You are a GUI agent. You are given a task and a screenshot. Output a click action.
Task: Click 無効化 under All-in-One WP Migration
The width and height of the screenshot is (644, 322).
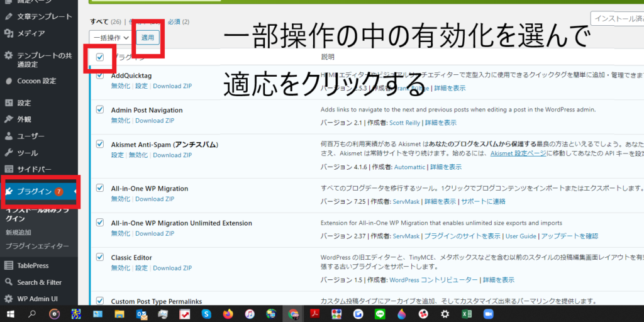click(x=120, y=199)
